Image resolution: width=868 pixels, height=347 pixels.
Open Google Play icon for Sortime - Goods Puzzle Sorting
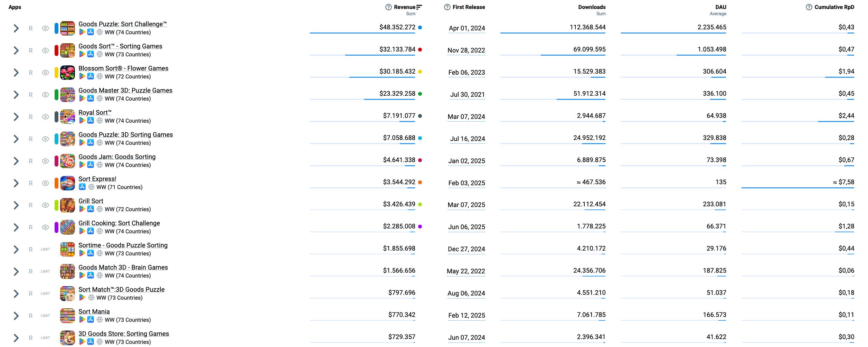[82, 253]
